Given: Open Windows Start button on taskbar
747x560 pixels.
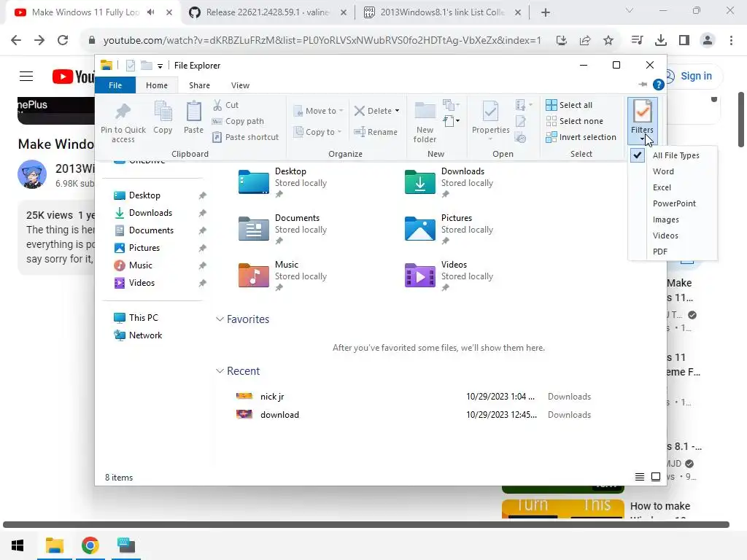Looking at the screenshot, I should click(x=18, y=545).
